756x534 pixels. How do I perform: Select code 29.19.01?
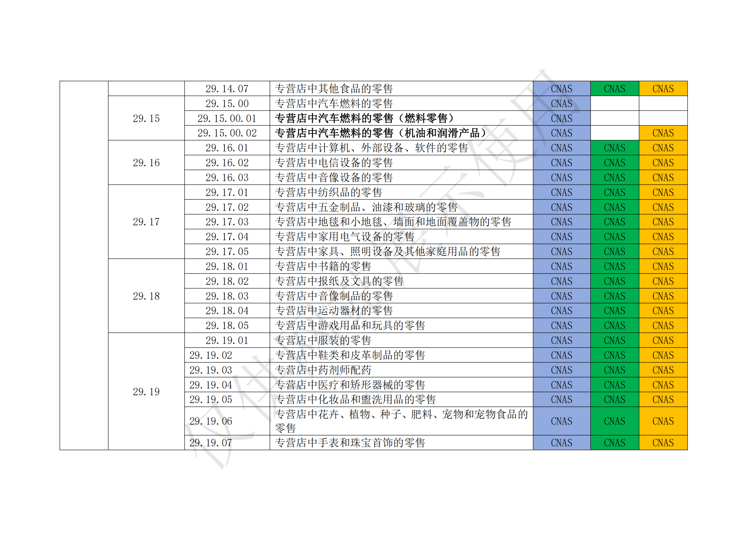point(227,340)
